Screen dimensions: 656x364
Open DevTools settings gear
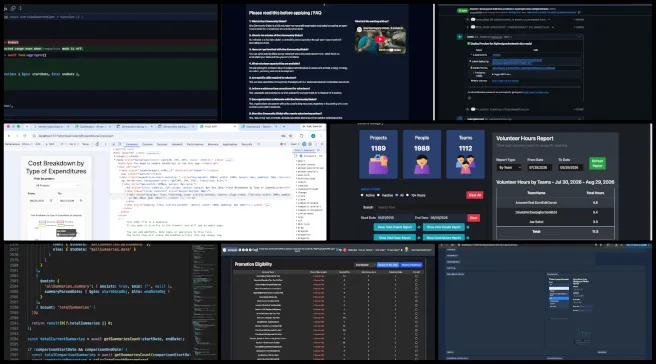tap(310, 144)
